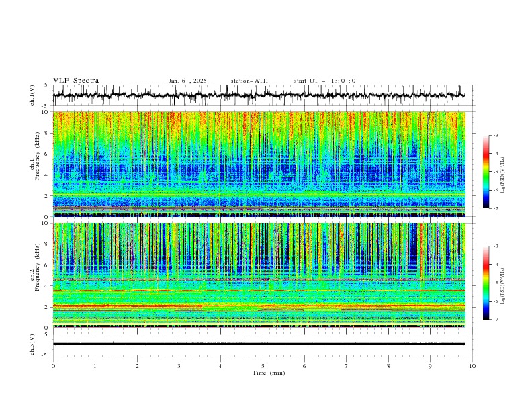
Task: Click the "ch.3(V)" waveform axis label
Action: click(x=32, y=345)
